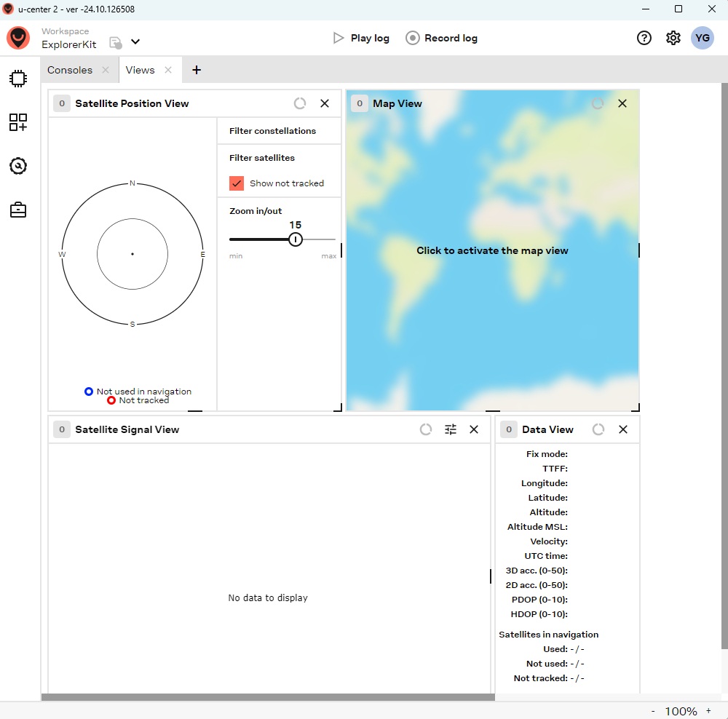The width and height of the screenshot is (728, 719).
Task: Close the Map View panel
Action: 622,103
